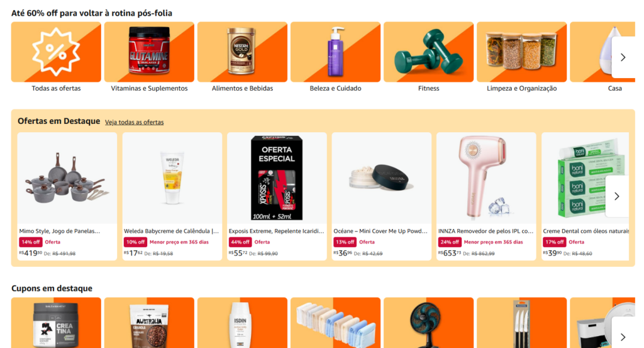Select the Vitaminas e Suplementos category image
Screen dimensions: 644x348
tap(149, 52)
